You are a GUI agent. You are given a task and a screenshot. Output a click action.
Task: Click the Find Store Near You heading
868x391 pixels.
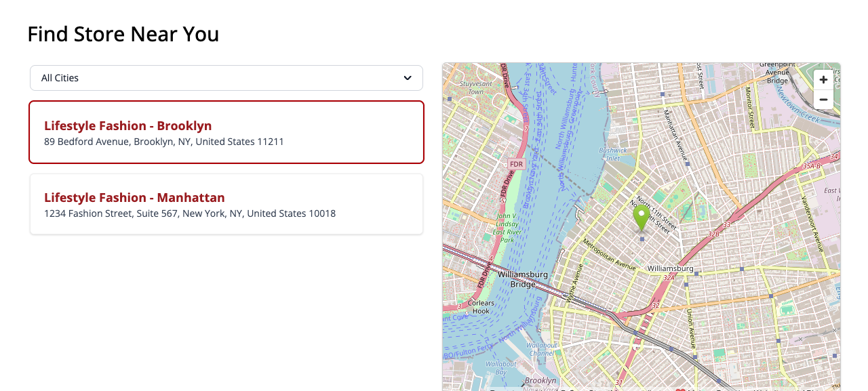click(123, 34)
